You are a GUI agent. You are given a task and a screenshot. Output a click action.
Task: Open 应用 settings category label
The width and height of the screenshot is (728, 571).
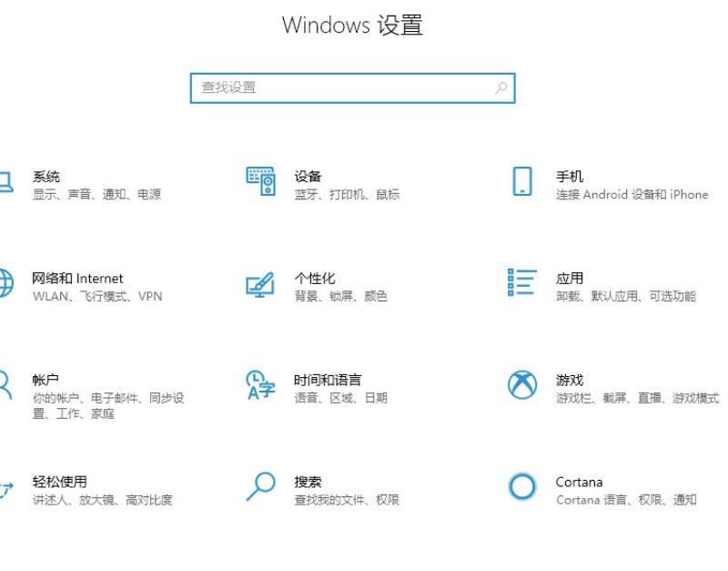[x=570, y=279]
